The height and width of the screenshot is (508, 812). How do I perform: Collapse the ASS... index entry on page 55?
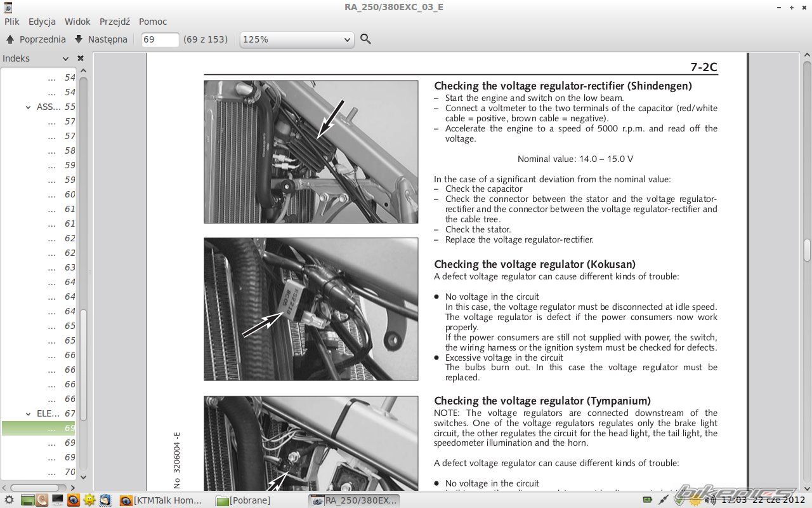pos(29,107)
